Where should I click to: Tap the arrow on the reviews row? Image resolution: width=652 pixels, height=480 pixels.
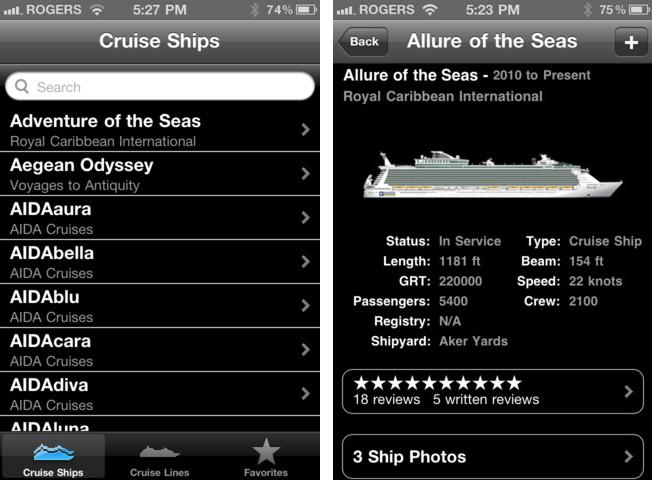click(629, 391)
